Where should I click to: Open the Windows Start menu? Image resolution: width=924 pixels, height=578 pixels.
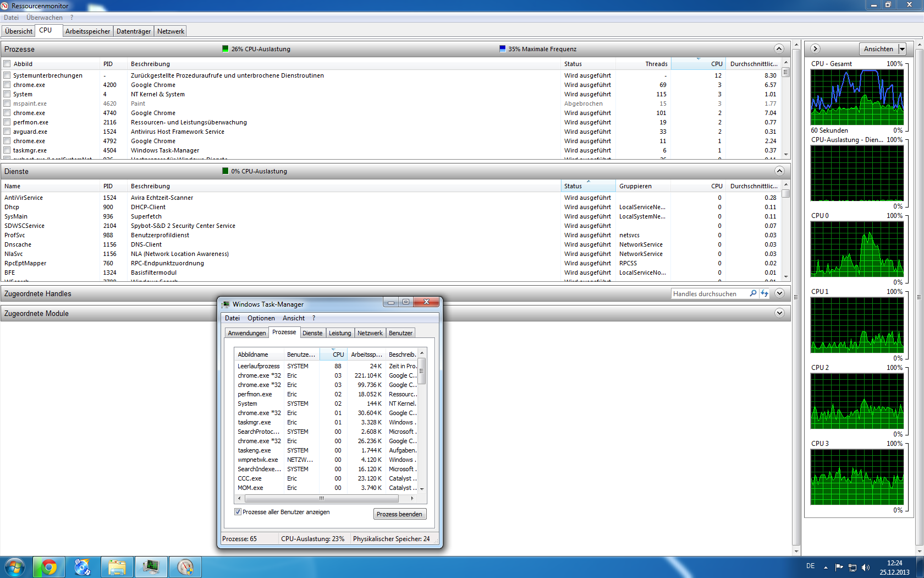coord(15,567)
